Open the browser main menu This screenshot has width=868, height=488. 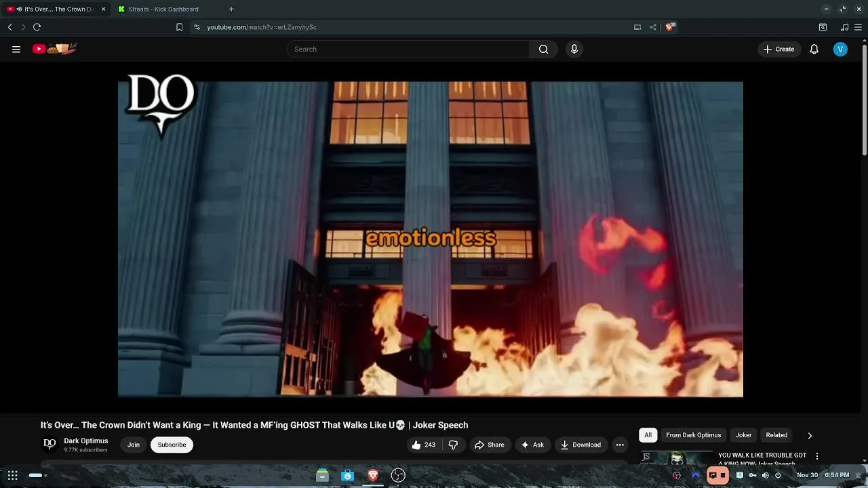(859, 27)
